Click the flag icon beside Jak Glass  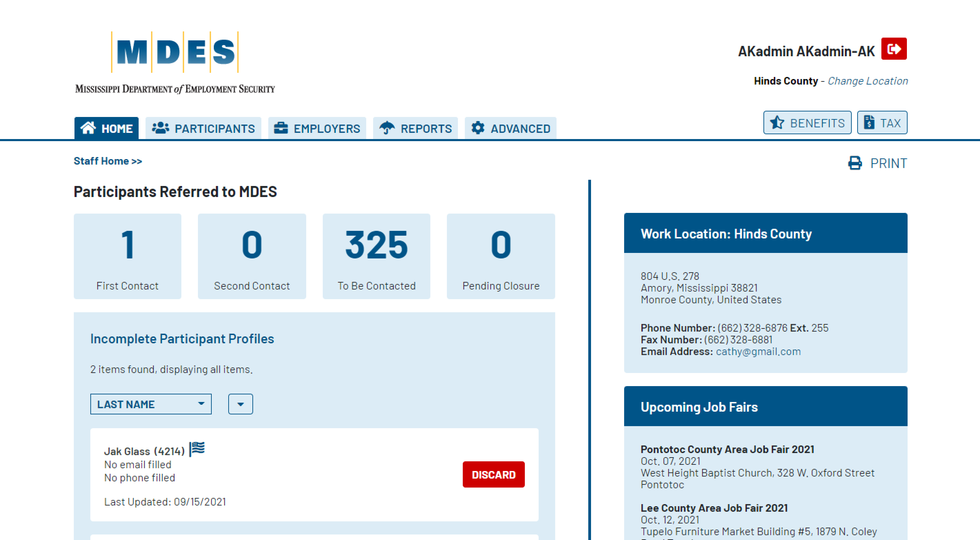(198, 448)
